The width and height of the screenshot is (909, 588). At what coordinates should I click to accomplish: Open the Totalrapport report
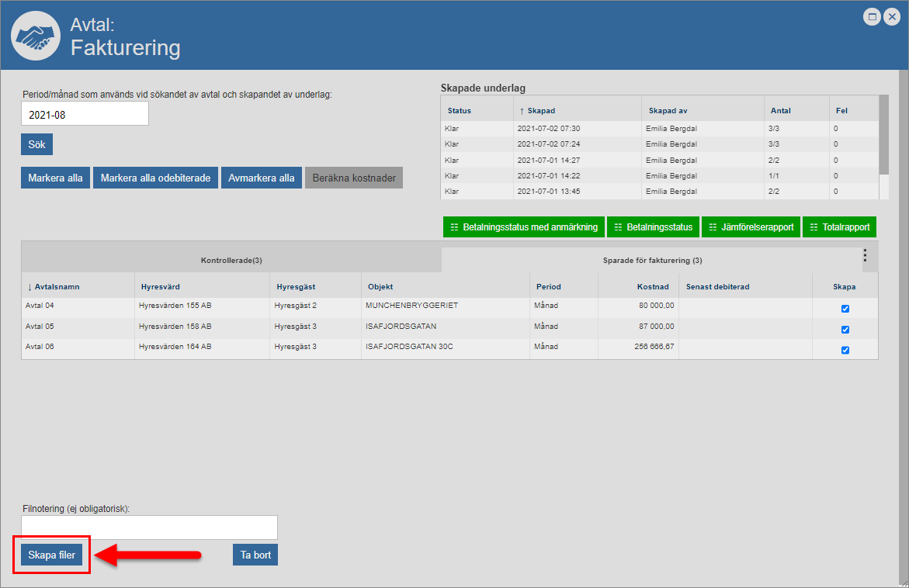pyautogui.click(x=839, y=227)
